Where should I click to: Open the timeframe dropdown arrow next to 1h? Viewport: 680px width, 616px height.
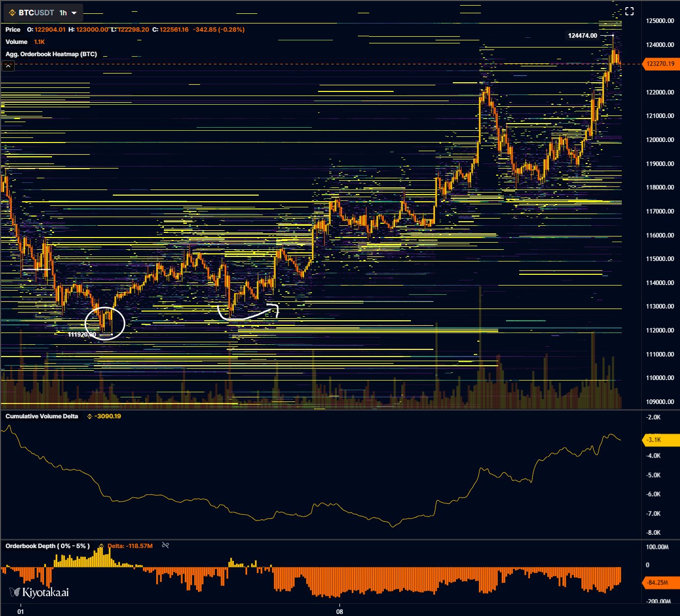[x=74, y=13]
